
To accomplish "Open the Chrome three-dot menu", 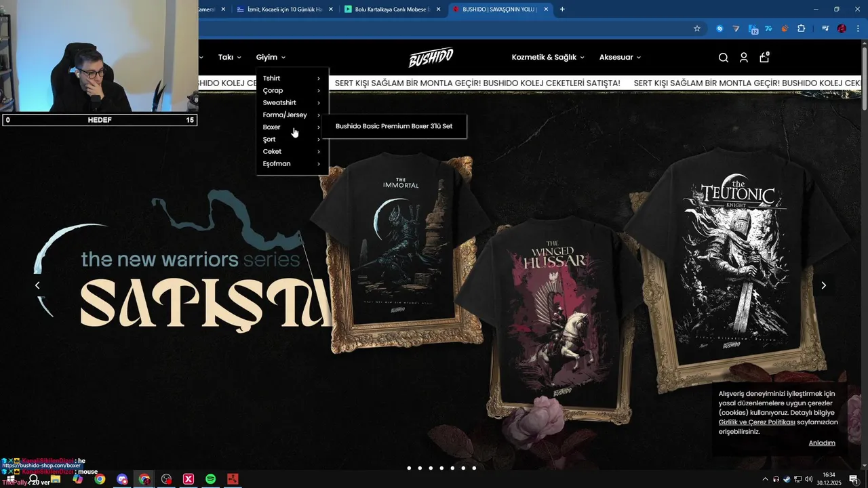I will click(858, 28).
